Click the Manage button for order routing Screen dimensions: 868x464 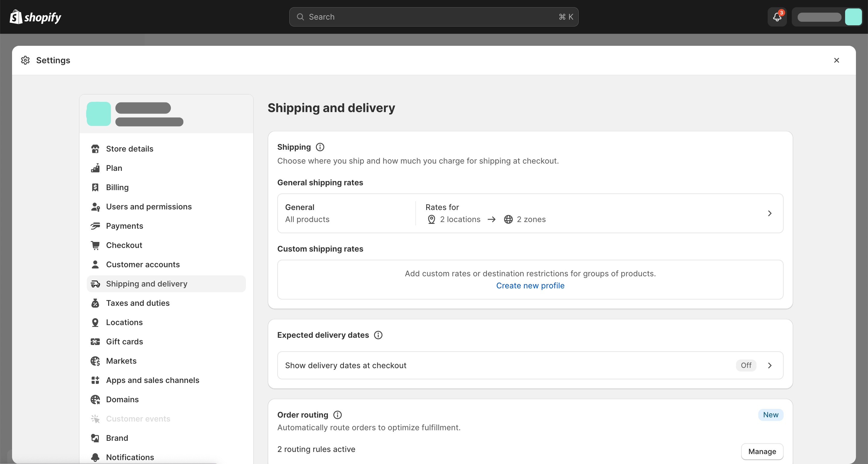tap(762, 451)
